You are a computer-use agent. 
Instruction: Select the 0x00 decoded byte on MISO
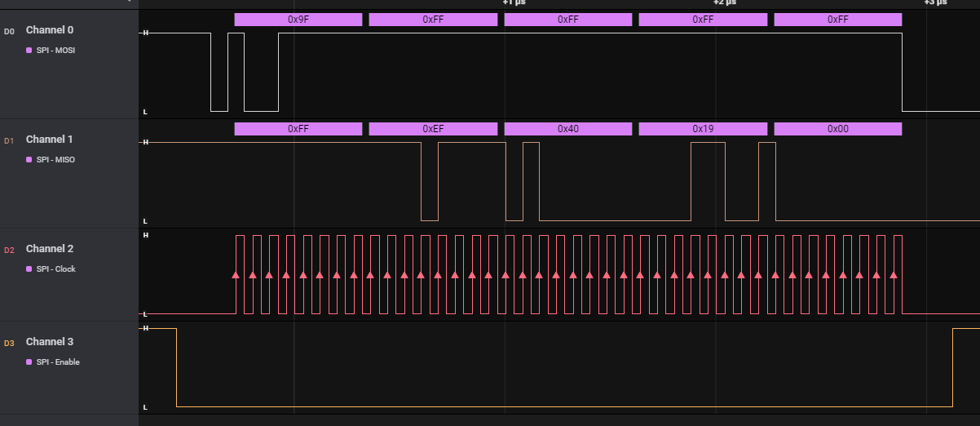[x=838, y=129]
